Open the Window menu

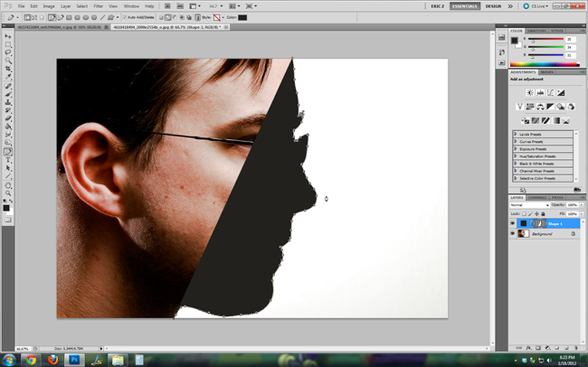click(131, 6)
